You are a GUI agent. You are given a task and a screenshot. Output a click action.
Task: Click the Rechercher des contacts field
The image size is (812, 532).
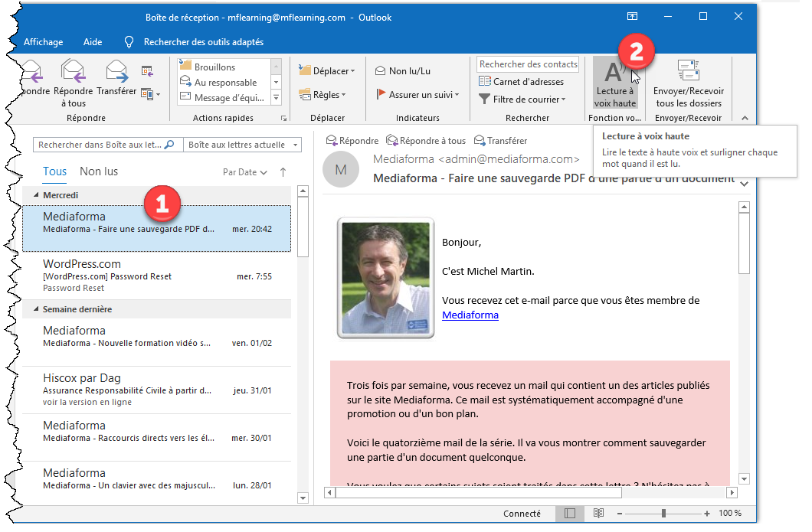click(528, 64)
